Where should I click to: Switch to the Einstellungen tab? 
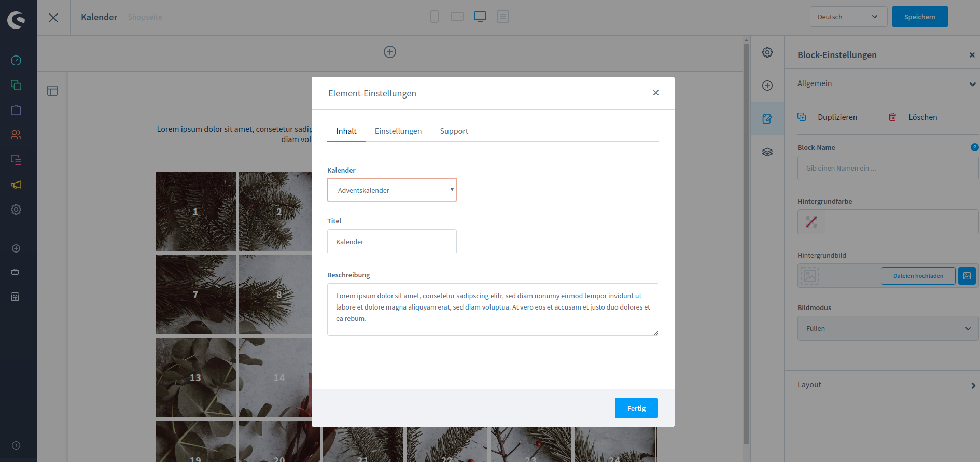click(x=398, y=131)
